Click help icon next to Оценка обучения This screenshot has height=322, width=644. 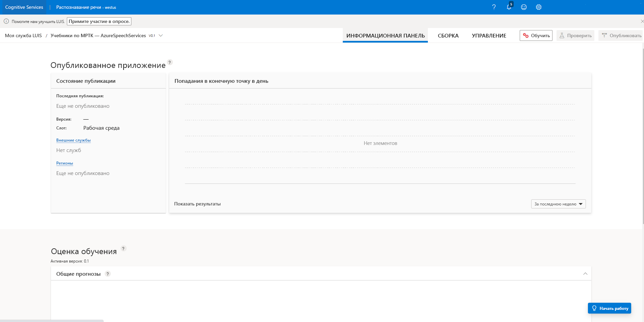(x=124, y=248)
